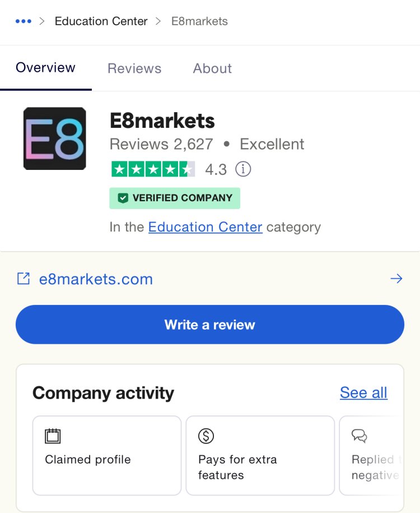
Task: Open Education Center breadcrumb link
Action: pos(101,21)
